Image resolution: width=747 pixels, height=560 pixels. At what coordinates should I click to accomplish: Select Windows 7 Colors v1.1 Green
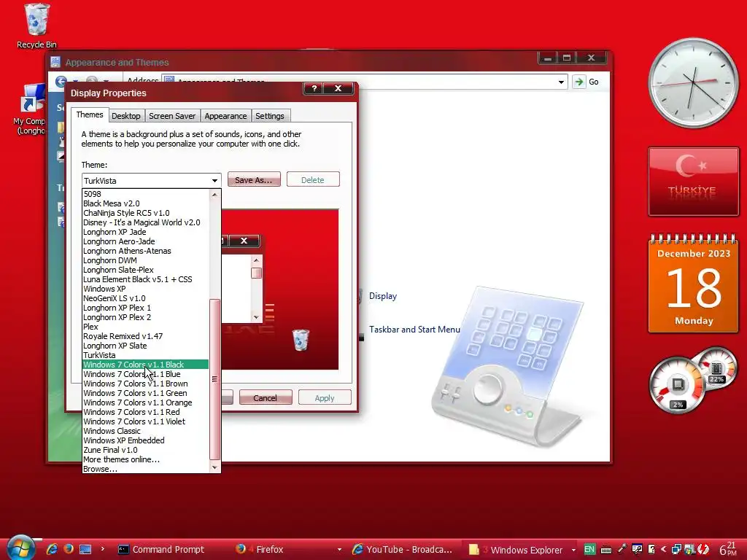(x=145, y=393)
